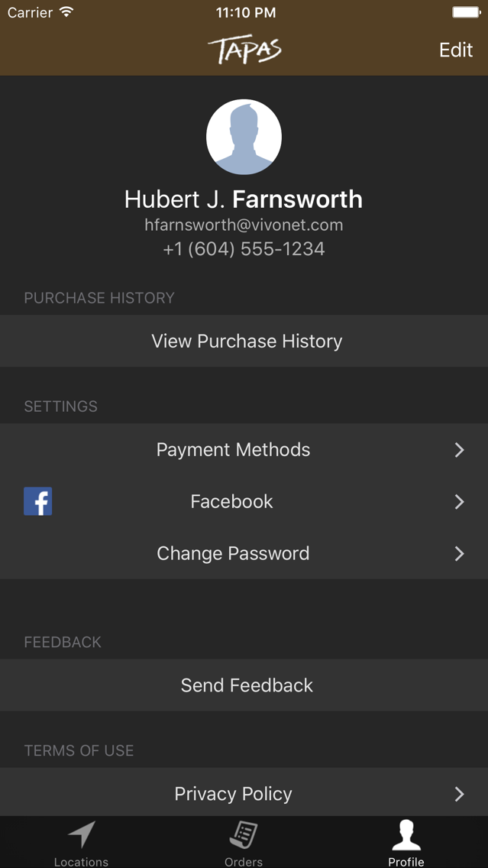Open the Payment Methods setting
This screenshot has height=868, width=488.
(244, 449)
